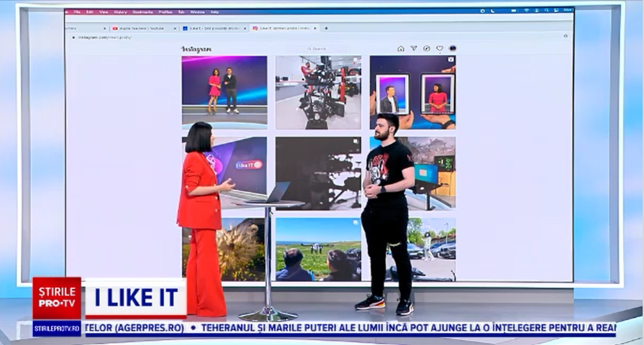
Task: Open the profile avatar icon
Action: [453, 48]
